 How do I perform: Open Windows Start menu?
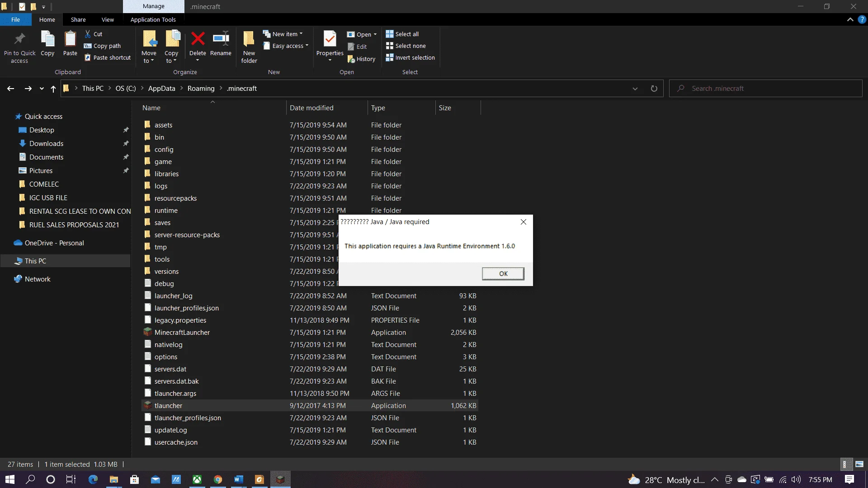10,479
